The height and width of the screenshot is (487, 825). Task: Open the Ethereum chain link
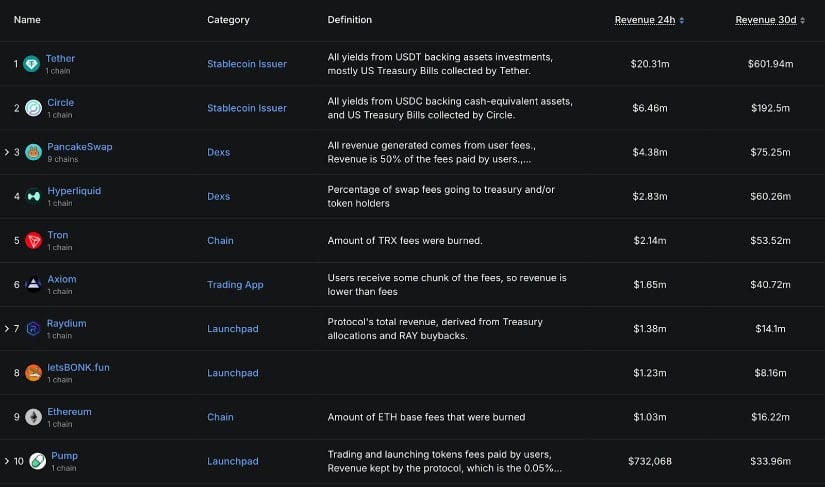point(69,412)
